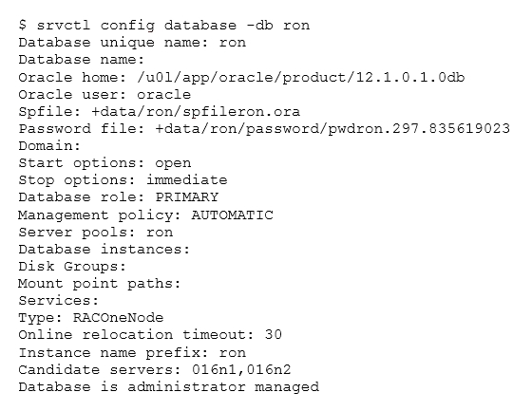532x411 pixels.
Task: Click the Database unique name: ron line
Action: 132,43
